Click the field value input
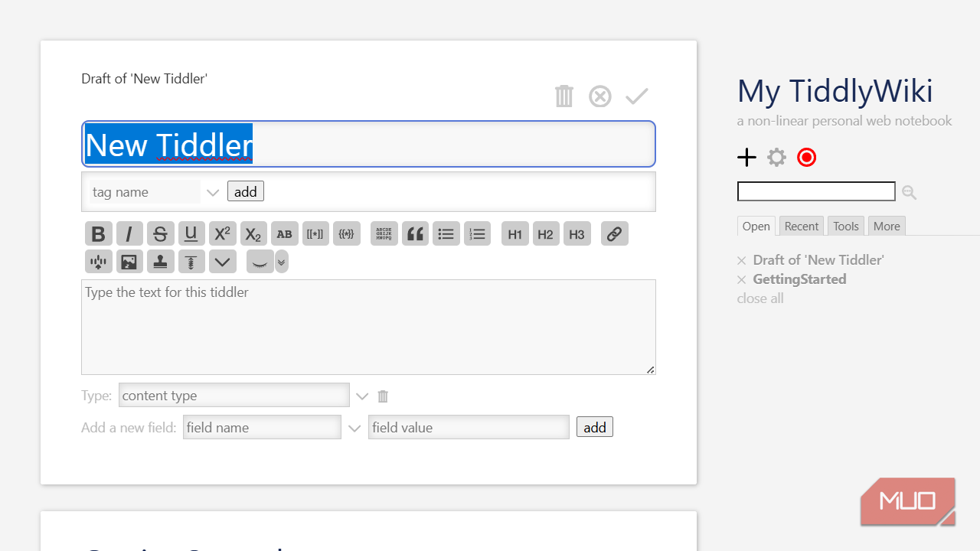 tap(469, 427)
